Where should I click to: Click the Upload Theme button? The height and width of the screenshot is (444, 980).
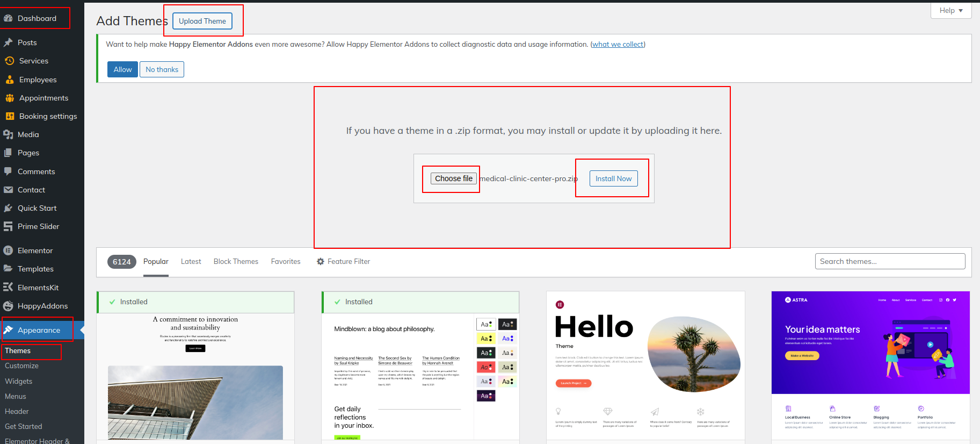point(202,21)
